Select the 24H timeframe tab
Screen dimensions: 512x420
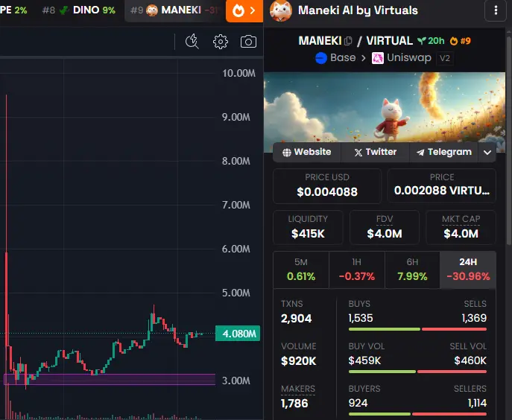click(x=468, y=270)
